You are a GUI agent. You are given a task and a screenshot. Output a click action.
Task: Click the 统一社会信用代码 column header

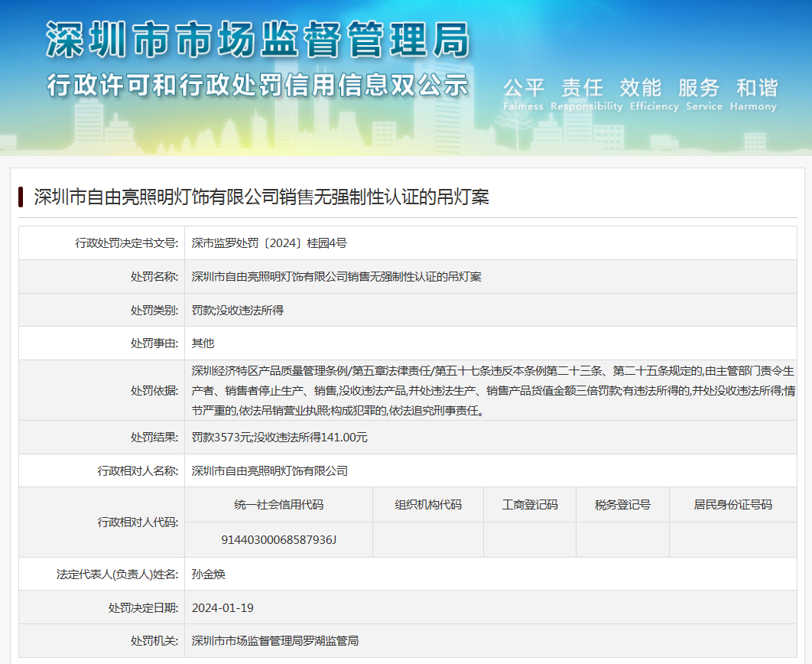(x=278, y=504)
